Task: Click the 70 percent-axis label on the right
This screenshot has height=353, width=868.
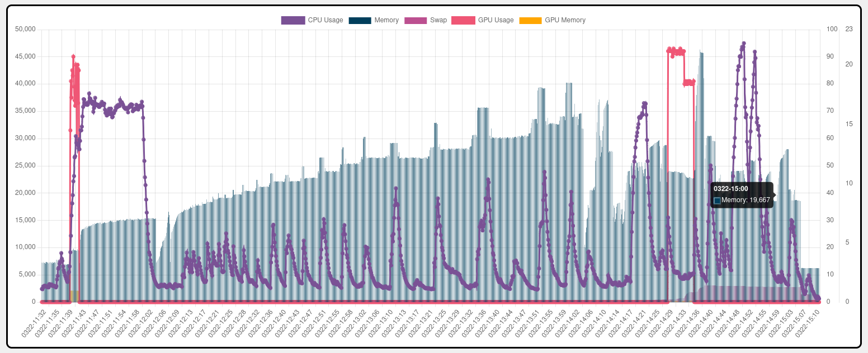Action: (830, 111)
